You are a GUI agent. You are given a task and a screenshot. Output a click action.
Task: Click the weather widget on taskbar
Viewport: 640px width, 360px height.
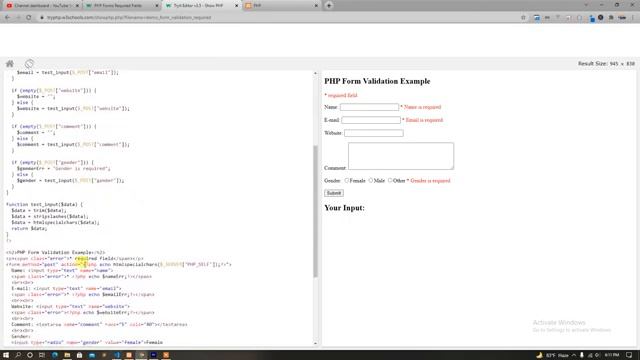point(553,355)
